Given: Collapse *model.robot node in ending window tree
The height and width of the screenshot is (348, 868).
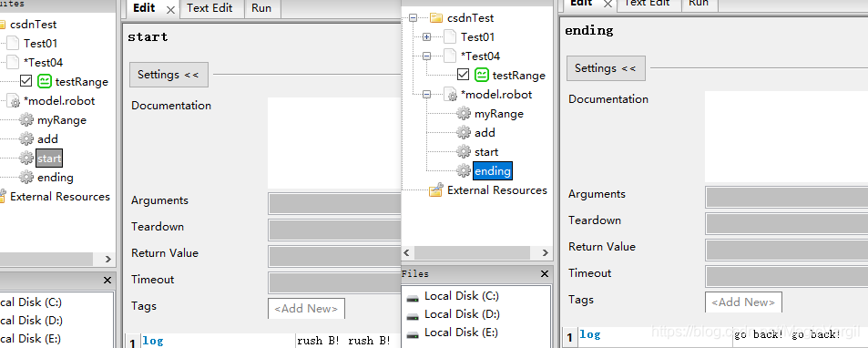Looking at the screenshot, I should click(x=426, y=95).
